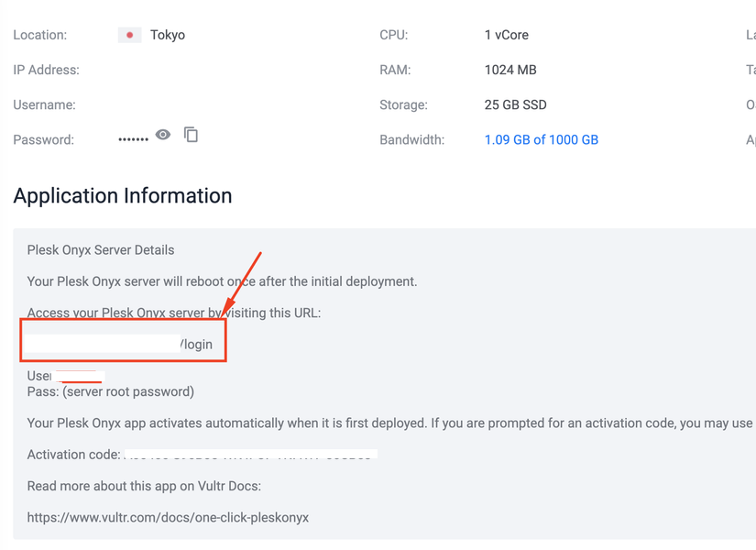This screenshot has height=550, width=756.
Task: Show the hidden server password
Action: coord(163,135)
